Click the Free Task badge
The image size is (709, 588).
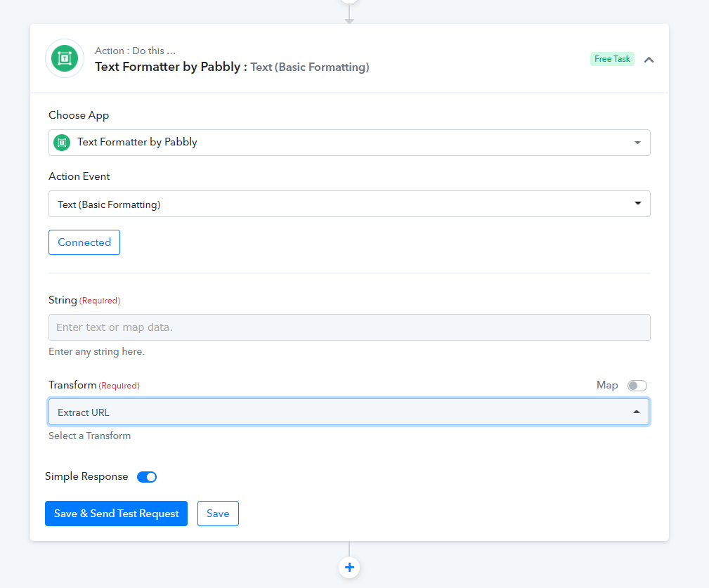[x=612, y=59]
